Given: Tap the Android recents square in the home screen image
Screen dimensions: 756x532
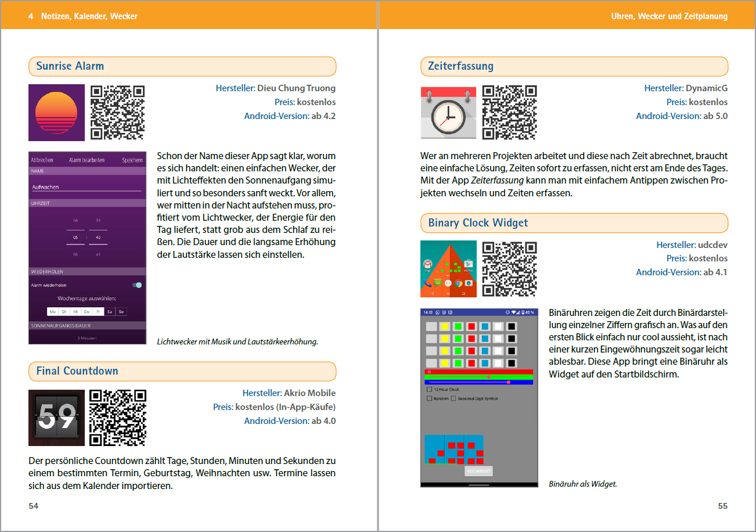Looking at the screenshot, I should click(464, 293).
